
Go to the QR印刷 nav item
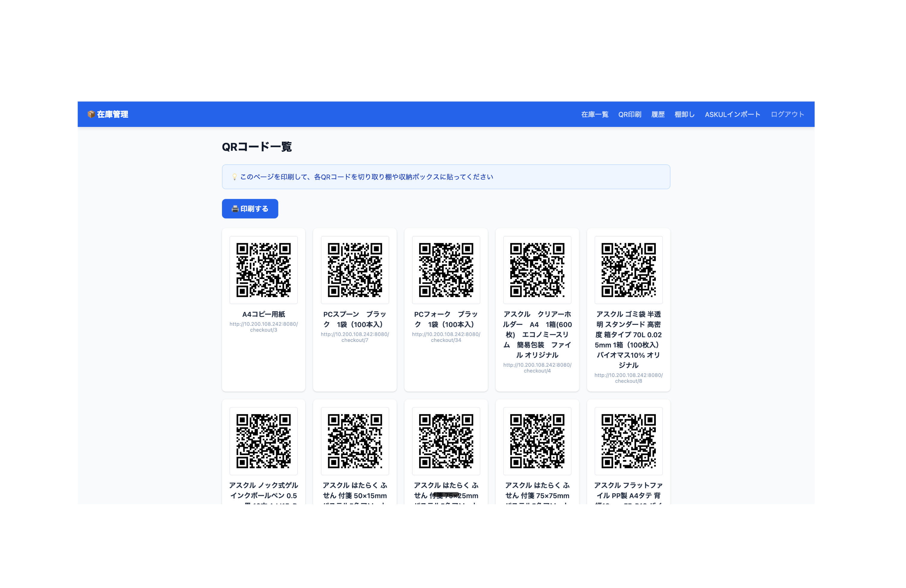tap(630, 114)
